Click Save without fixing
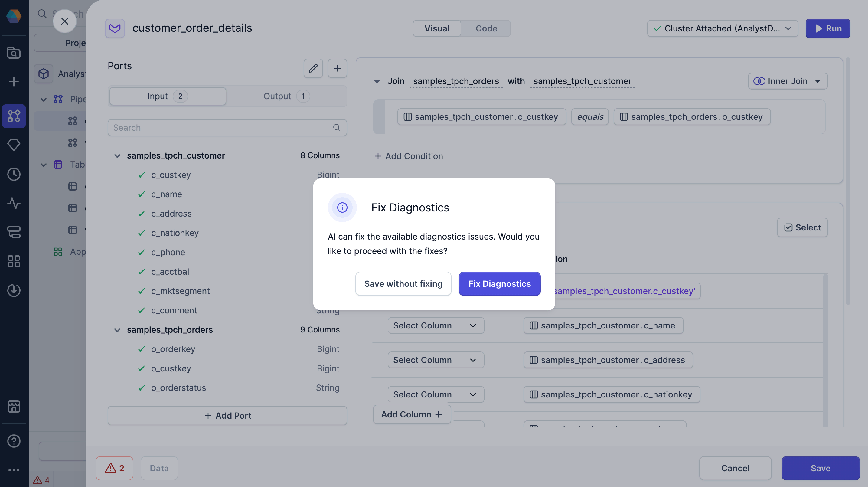 point(403,284)
